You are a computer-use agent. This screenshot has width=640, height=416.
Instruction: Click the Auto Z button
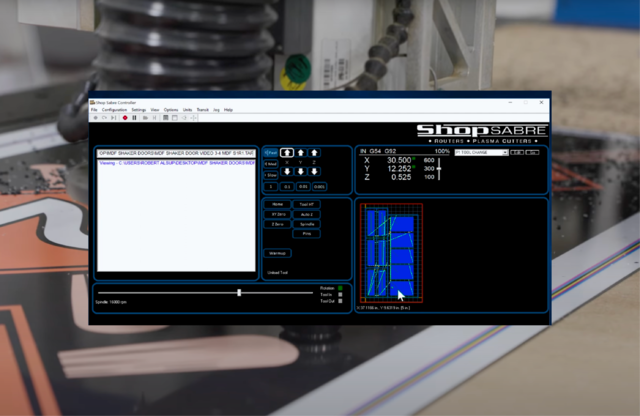pos(307,214)
